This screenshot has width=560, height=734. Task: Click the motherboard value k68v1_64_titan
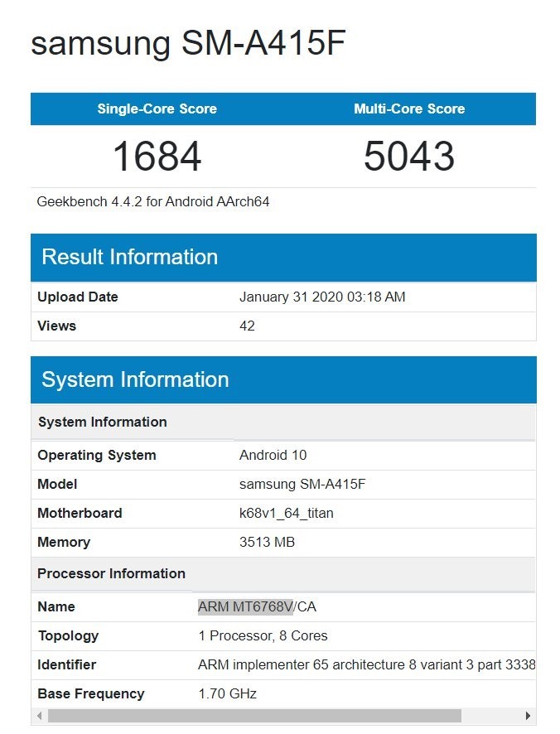pyautogui.click(x=286, y=513)
